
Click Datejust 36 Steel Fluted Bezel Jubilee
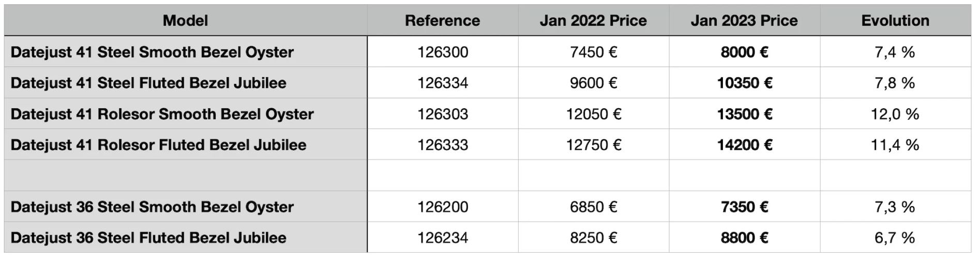click(x=148, y=238)
